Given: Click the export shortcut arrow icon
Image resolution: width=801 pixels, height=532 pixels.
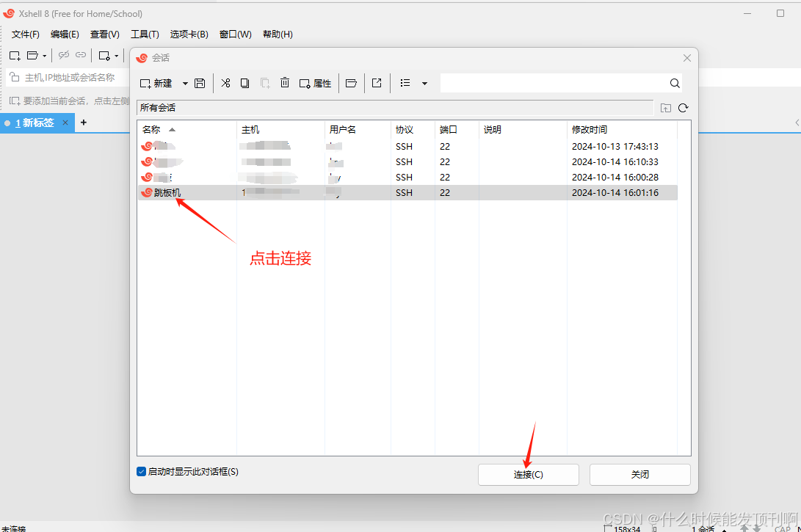Looking at the screenshot, I should click(x=377, y=83).
